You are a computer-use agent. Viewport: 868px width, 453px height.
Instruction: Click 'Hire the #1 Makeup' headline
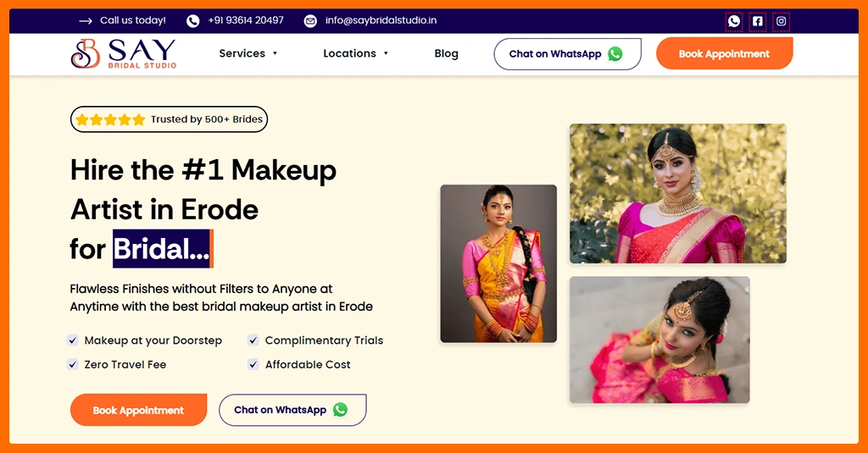tap(203, 170)
